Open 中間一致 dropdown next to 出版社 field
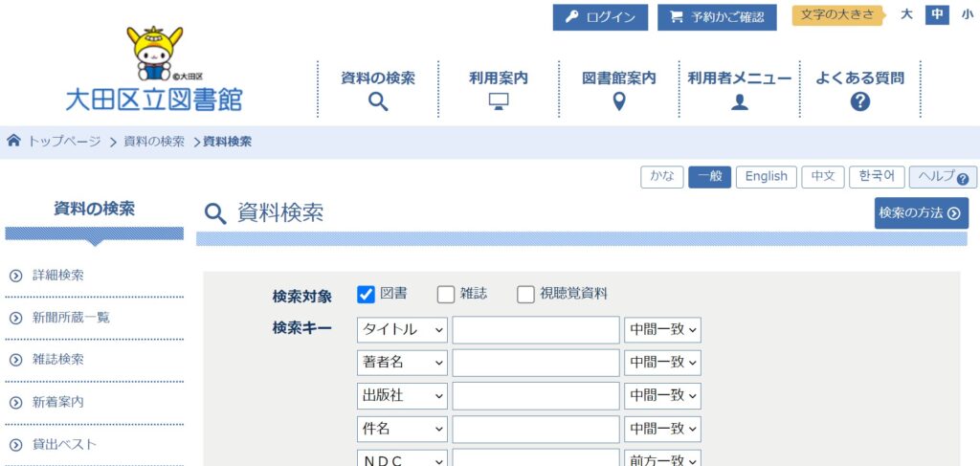 (x=662, y=395)
